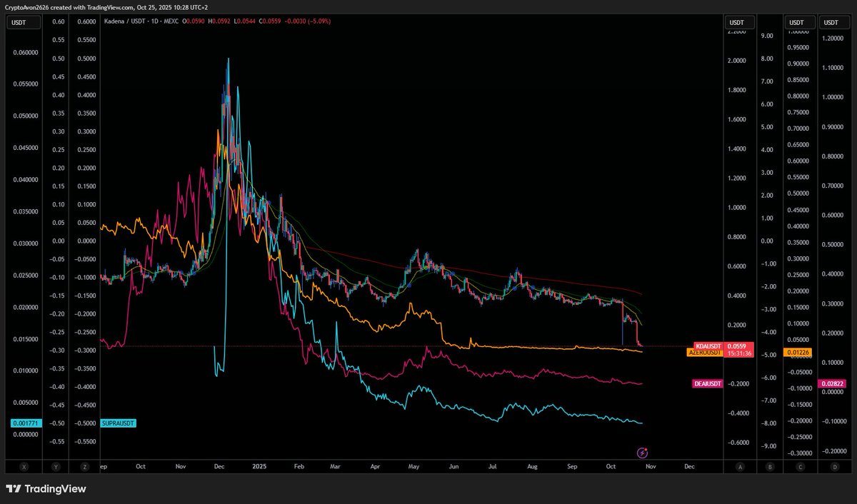
Task: Click the 1.20000 value on right scale
Action: (x=832, y=38)
